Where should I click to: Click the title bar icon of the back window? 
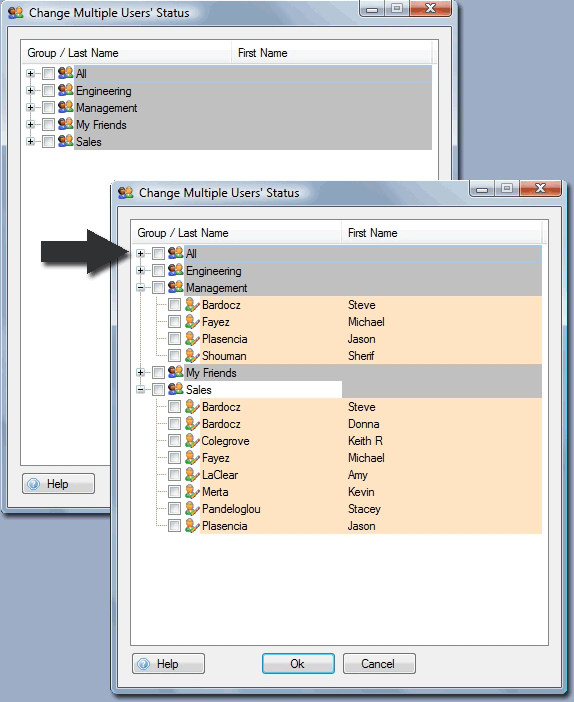tap(16, 13)
